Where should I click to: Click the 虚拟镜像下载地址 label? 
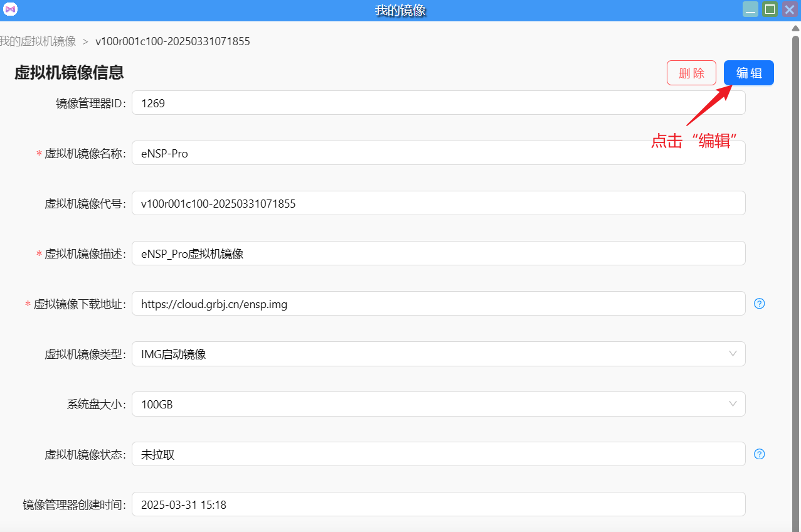point(80,304)
